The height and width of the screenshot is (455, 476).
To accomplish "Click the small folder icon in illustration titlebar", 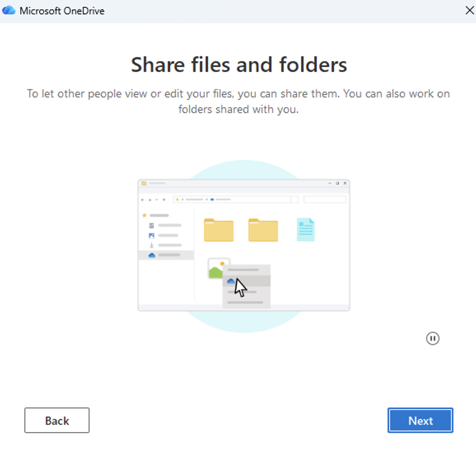I will pyautogui.click(x=144, y=183).
